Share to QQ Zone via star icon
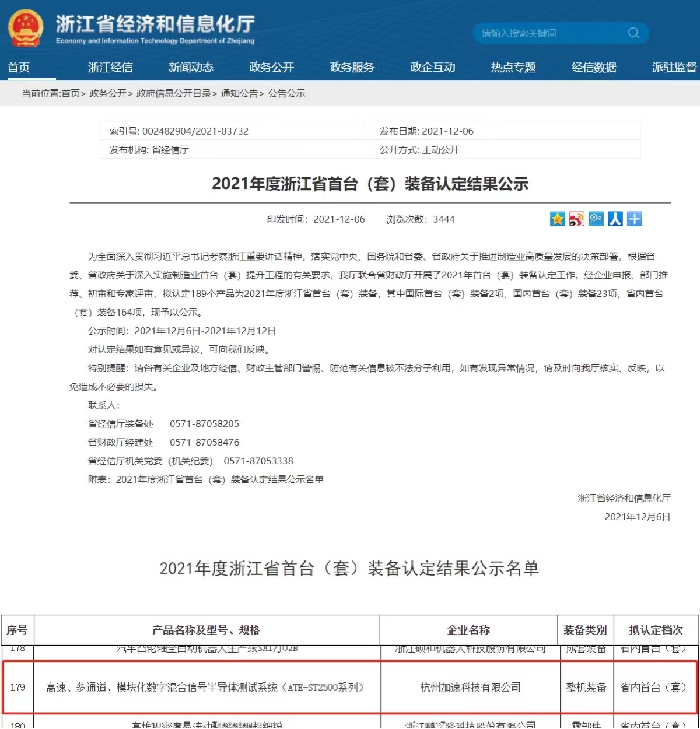Screen dimensions: 700x729 point(557,219)
